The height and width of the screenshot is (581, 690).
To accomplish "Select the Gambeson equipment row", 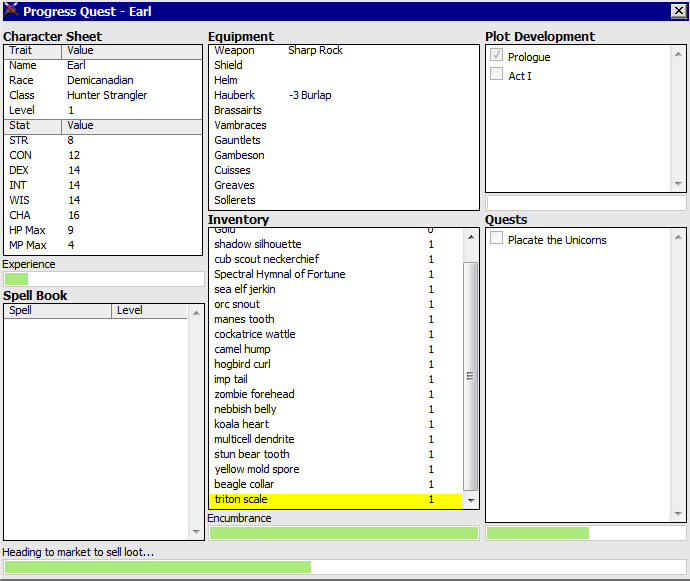I will [344, 155].
